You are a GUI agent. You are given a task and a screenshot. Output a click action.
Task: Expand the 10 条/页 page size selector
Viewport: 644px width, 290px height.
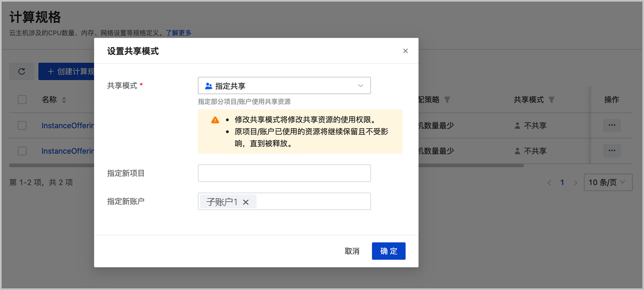click(x=606, y=183)
